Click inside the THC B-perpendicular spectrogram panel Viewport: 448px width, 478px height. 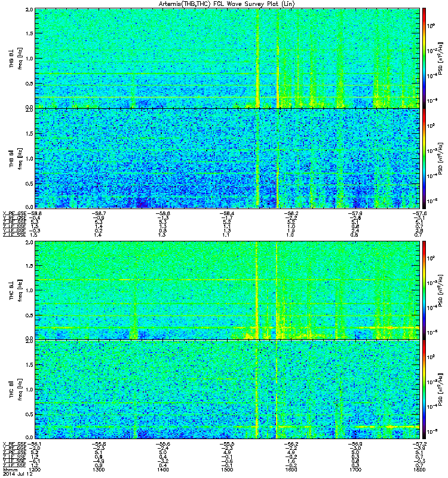[x=227, y=290]
